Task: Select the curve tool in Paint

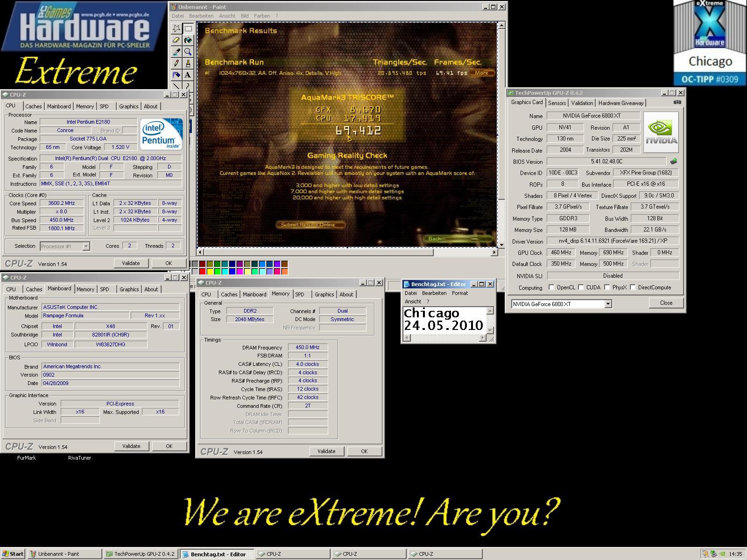Action: point(188,86)
